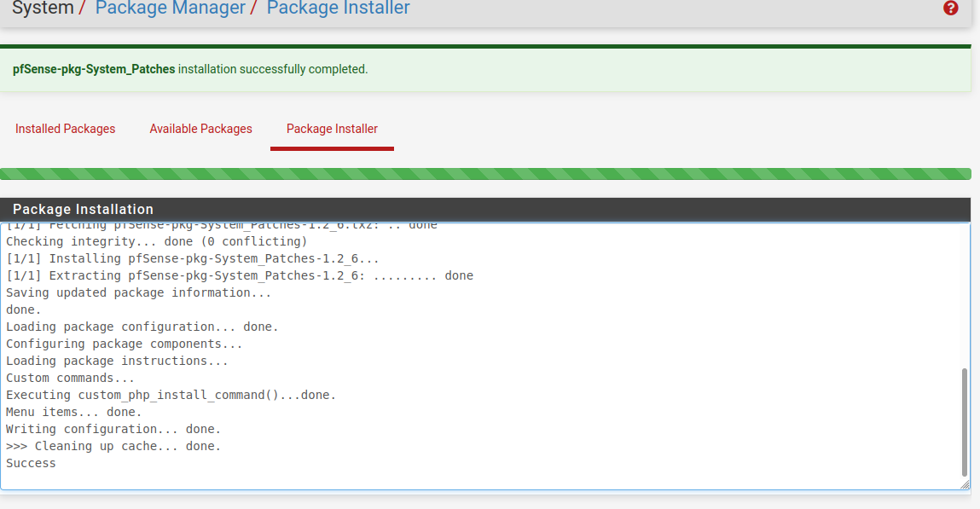980x509 pixels.
Task: Click the textarea resize handle corner
Action: (x=965, y=484)
